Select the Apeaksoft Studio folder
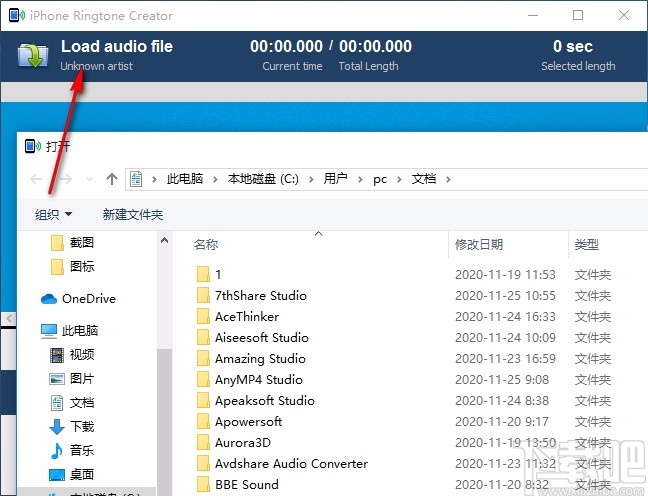The image size is (648, 496). (x=255, y=401)
